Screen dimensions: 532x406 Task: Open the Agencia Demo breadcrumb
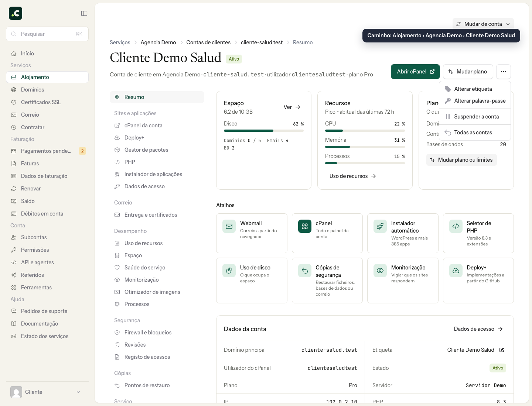point(158,42)
